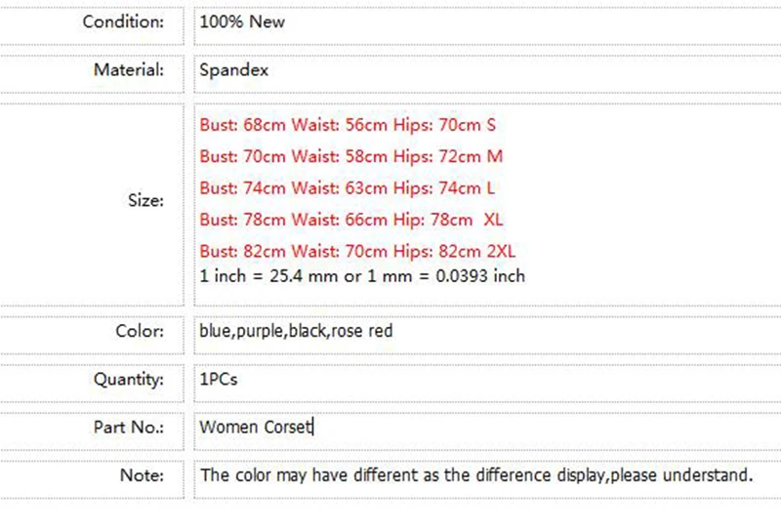This screenshot has width=781, height=532.
Task: Select the Material field containing Spandex
Action: pos(487,70)
